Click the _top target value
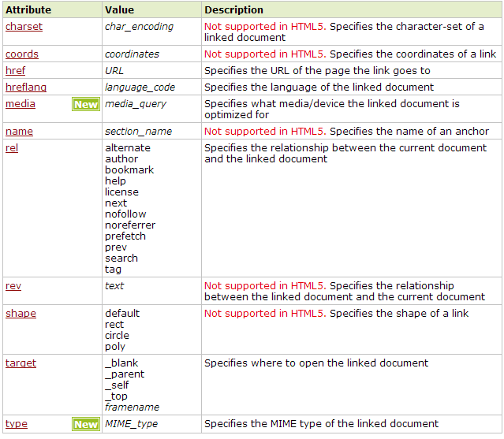504x439 pixels. tap(116, 396)
